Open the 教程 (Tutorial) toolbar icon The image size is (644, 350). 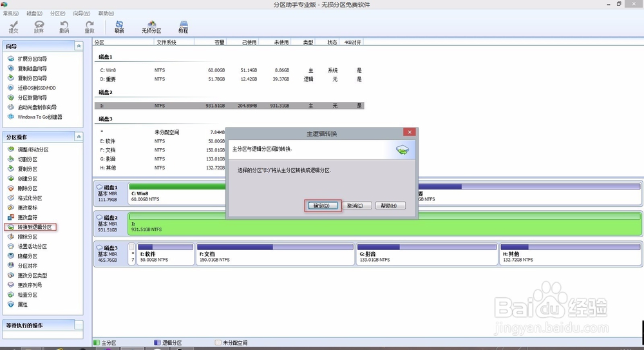click(183, 27)
